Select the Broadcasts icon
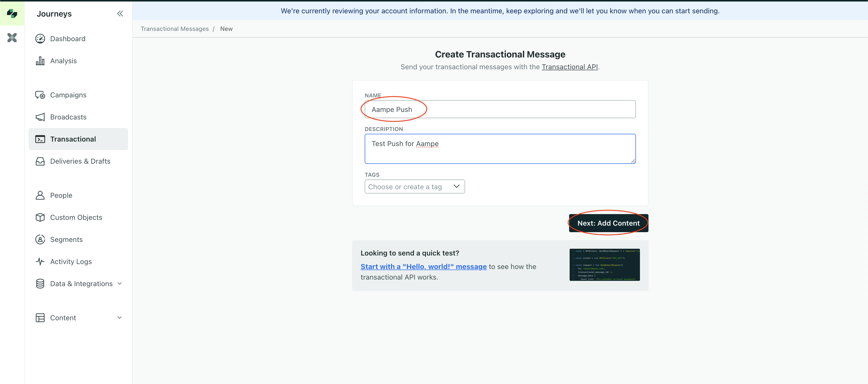The height and width of the screenshot is (384, 868). point(40,117)
